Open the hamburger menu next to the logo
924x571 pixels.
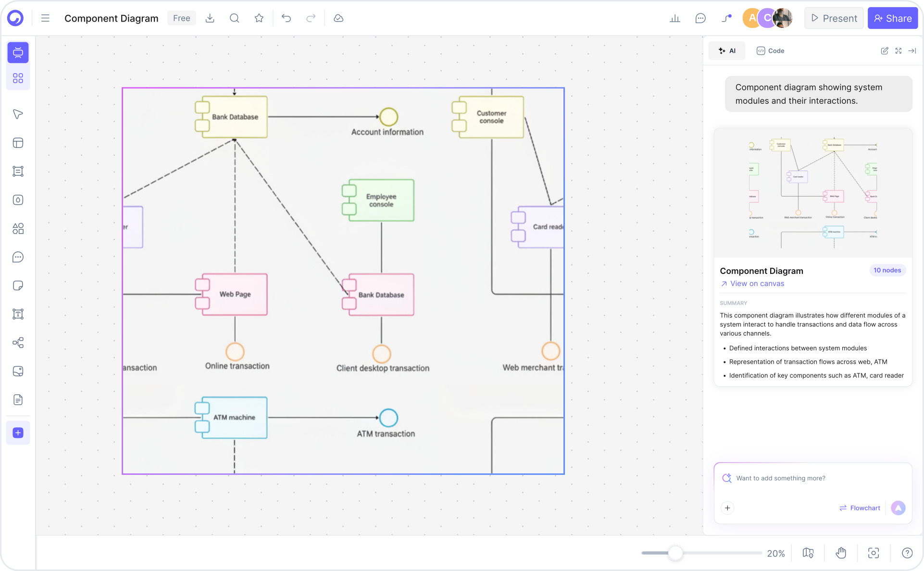45,18
